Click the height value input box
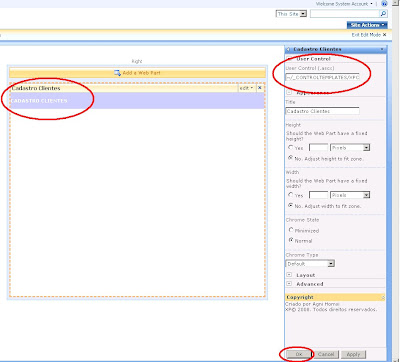 pyautogui.click(x=318, y=147)
